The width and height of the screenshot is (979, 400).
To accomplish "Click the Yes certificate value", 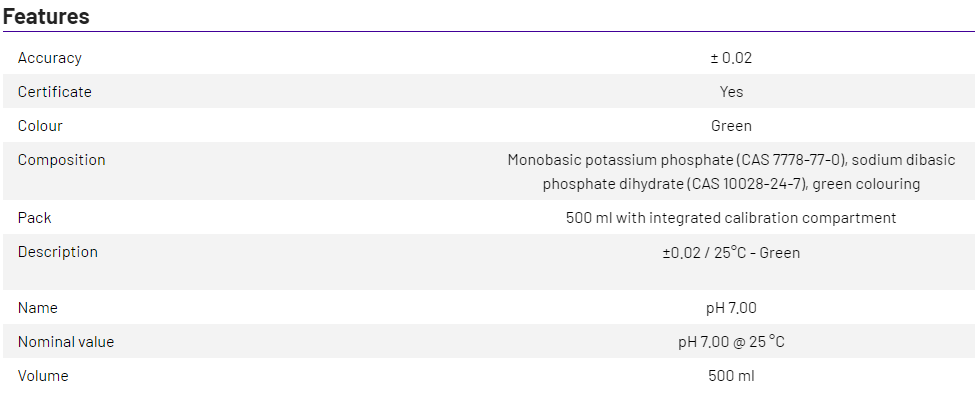I will pyautogui.click(x=731, y=92).
